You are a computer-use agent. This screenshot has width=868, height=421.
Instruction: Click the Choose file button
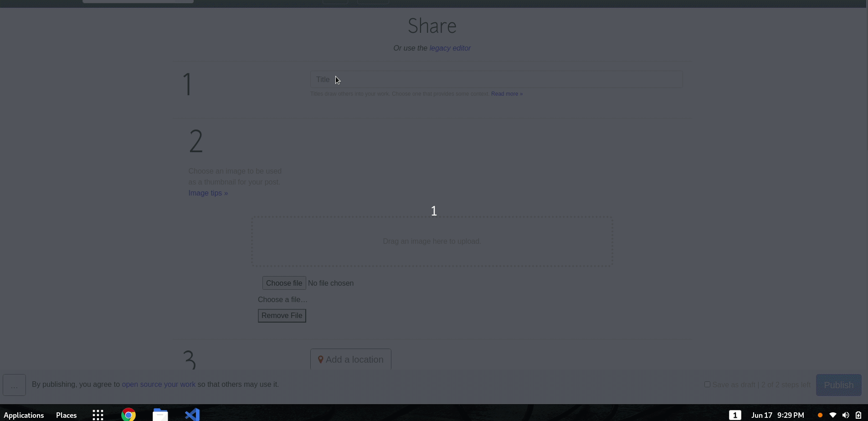pyautogui.click(x=284, y=283)
